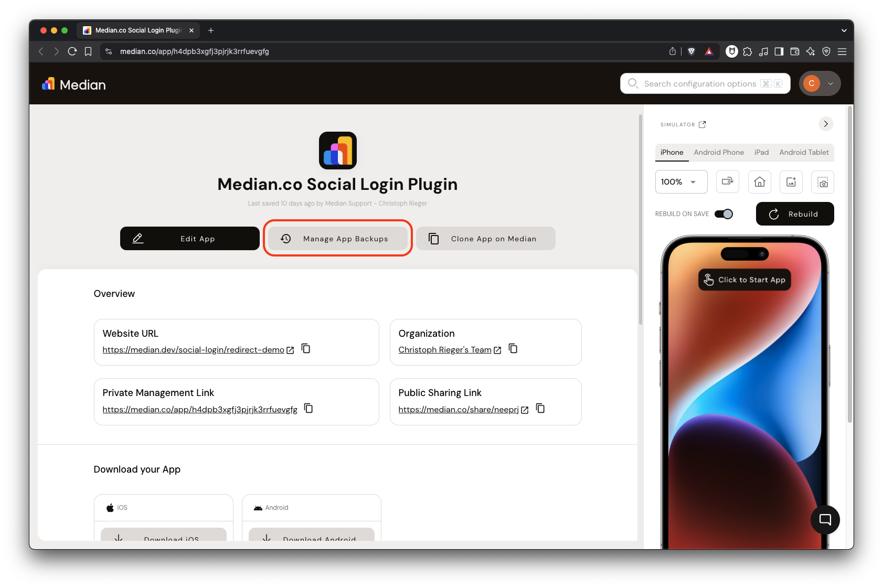Click the Rebuild button
883x588 pixels.
click(795, 214)
